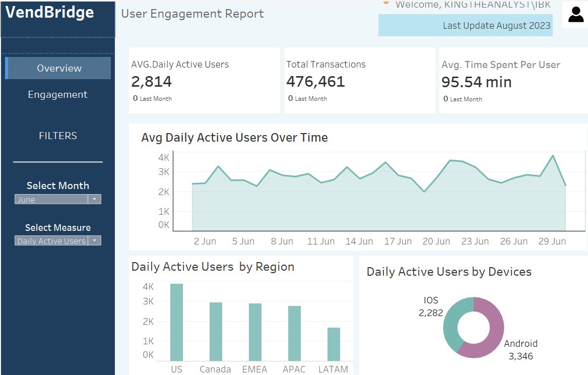Click the 0 Last Month indicator under Total Transactions
The width and height of the screenshot is (588, 375).
click(308, 98)
